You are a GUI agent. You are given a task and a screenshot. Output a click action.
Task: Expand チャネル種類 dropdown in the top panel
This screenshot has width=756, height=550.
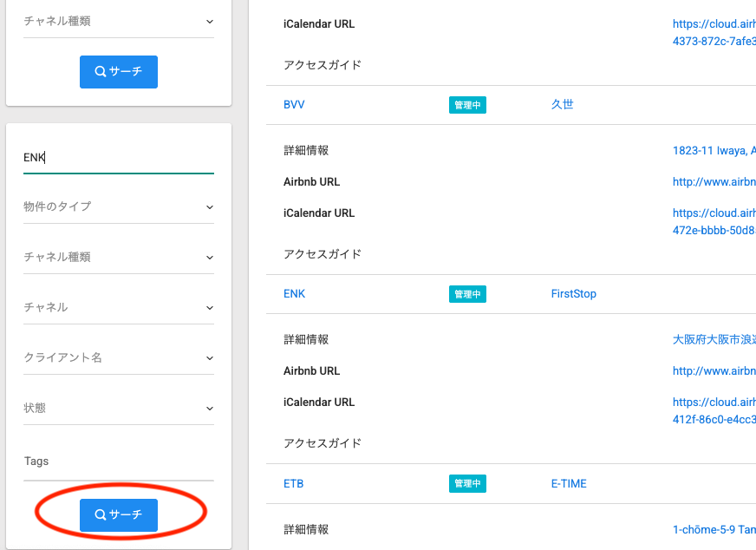[118, 21]
